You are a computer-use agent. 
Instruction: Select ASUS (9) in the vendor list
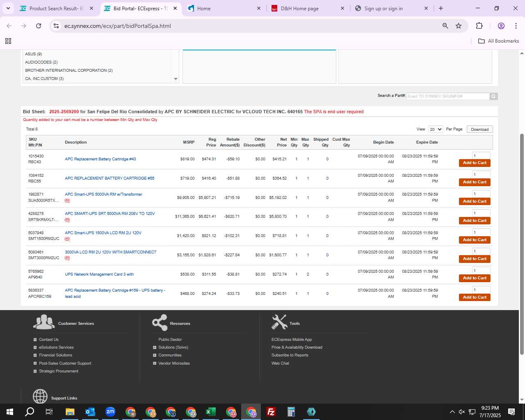tap(34, 54)
